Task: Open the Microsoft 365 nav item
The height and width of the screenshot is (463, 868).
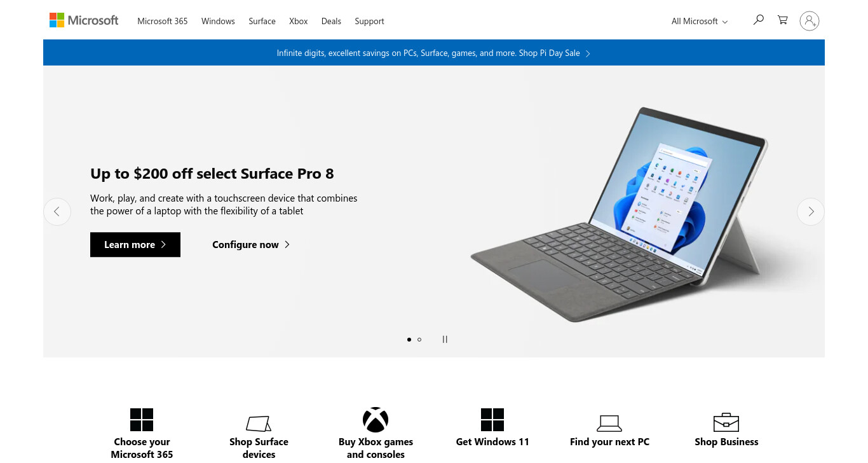Action: [163, 21]
